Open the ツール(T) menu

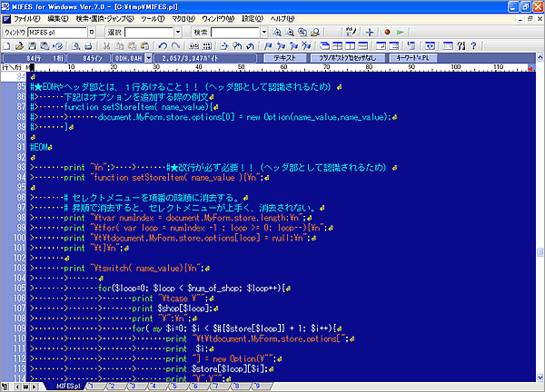[x=153, y=19]
